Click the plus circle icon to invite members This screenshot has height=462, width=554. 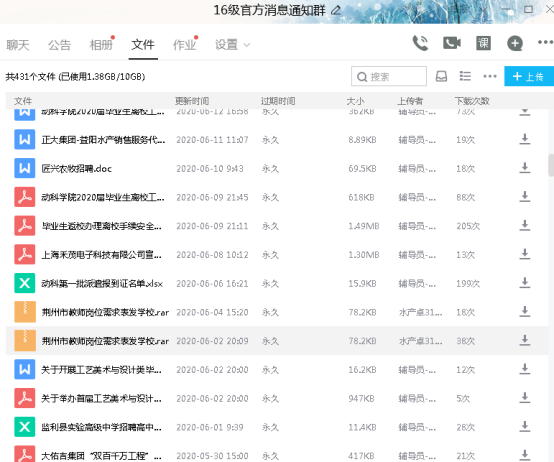coord(515,43)
